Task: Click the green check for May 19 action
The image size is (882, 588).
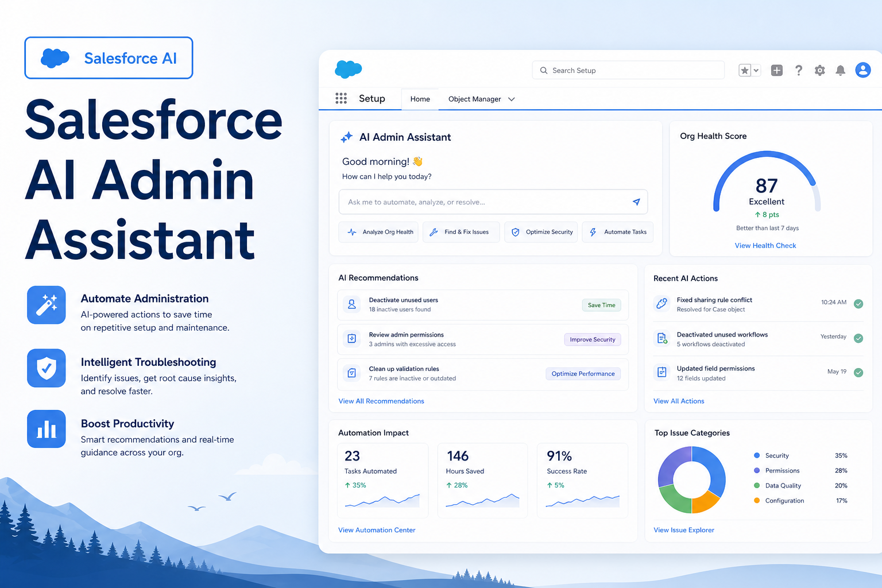Action: click(858, 373)
